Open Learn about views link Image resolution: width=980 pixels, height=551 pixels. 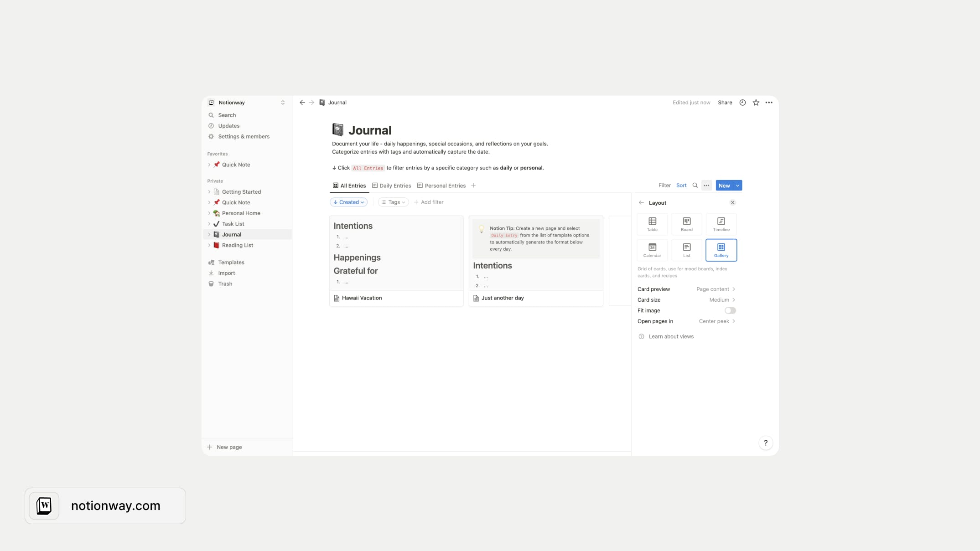click(x=671, y=336)
